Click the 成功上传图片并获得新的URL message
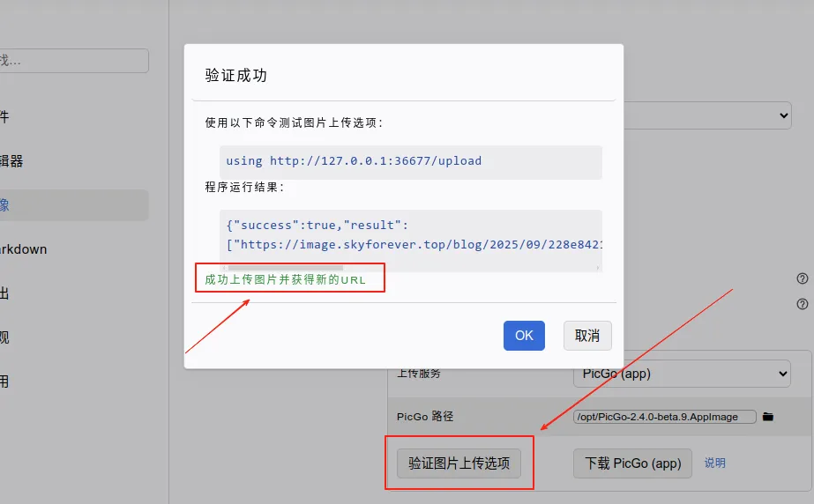 pyautogui.click(x=285, y=279)
